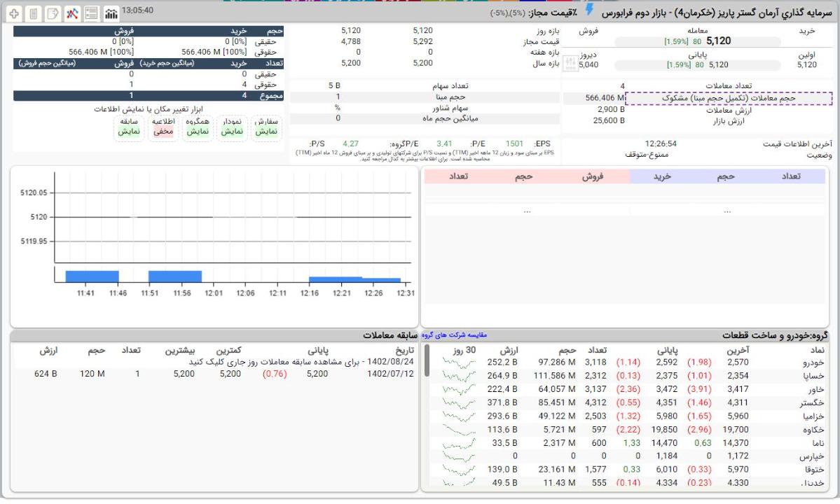Click the note page icon in toolbar

[x=53, y=13]
